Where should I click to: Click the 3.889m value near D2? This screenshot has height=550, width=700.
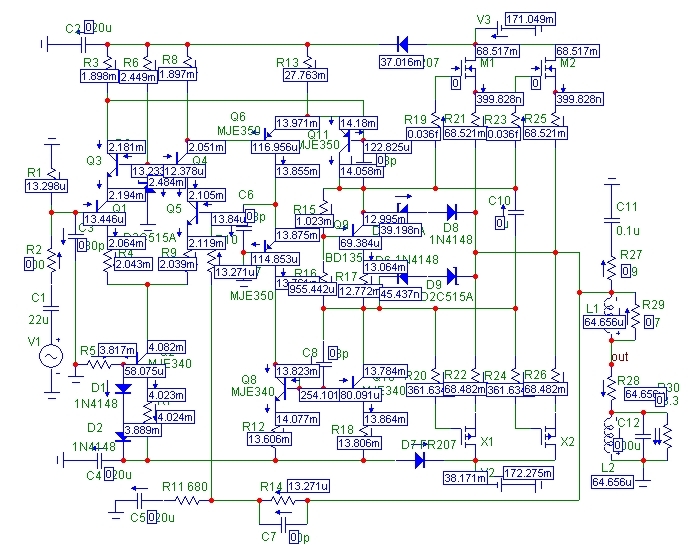[142, 430]
